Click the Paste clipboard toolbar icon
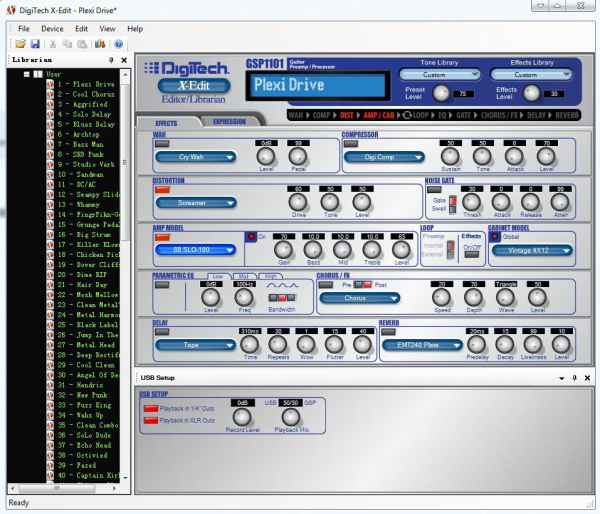Viewport: 600px width, 514px height. [82, 44]
